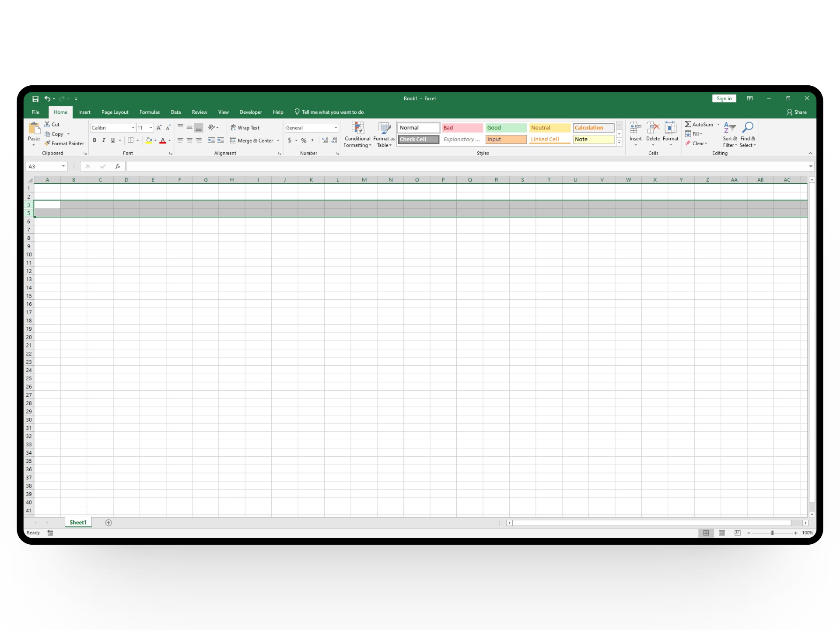Viewport: 840px width, 630px height.
Task: Click the Sign in button
Action: point(724,98)
